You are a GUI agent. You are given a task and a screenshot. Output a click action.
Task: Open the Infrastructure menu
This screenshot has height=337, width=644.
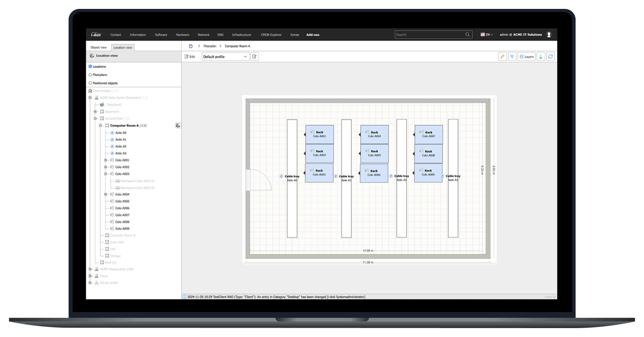tap(241, 35)
